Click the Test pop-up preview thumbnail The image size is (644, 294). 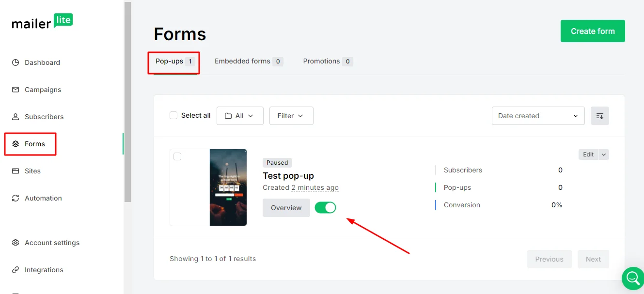(x=208, y=187)
